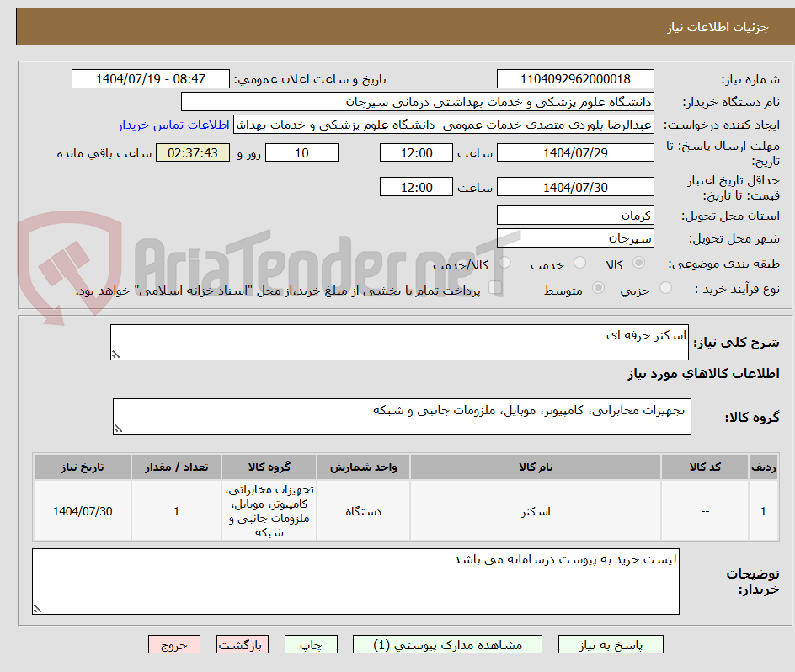Click the date field showing 1404/07/29

[575, 152]
